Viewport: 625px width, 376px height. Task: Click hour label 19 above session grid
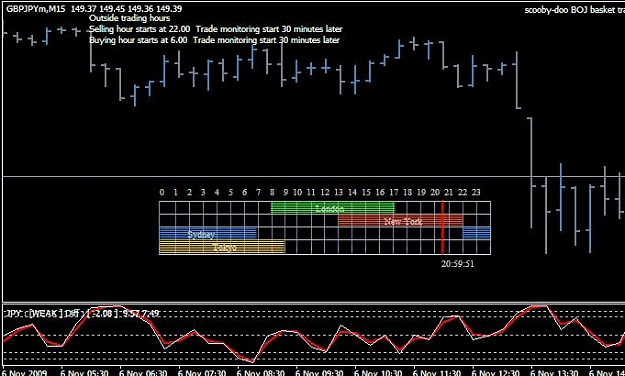pyautogui.click(x=421, y=192)
